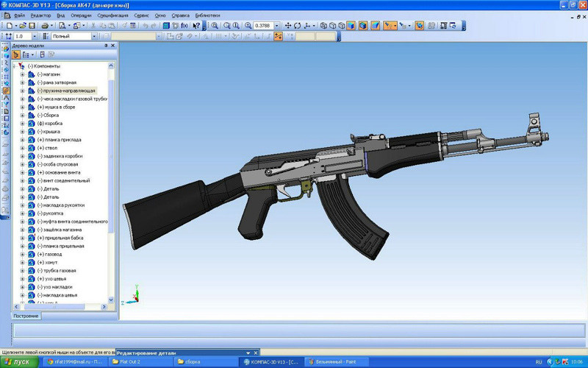This screenshot has width=588, height=368.
Task: Open the Вид menu
Action: coord(61,15)
